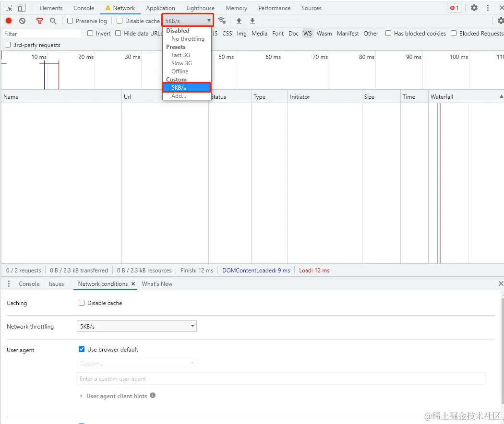The height and width of the screenshot is (424, 504).
Task: Click the drawer vertical scrollbar
Action: click(503, 350)
